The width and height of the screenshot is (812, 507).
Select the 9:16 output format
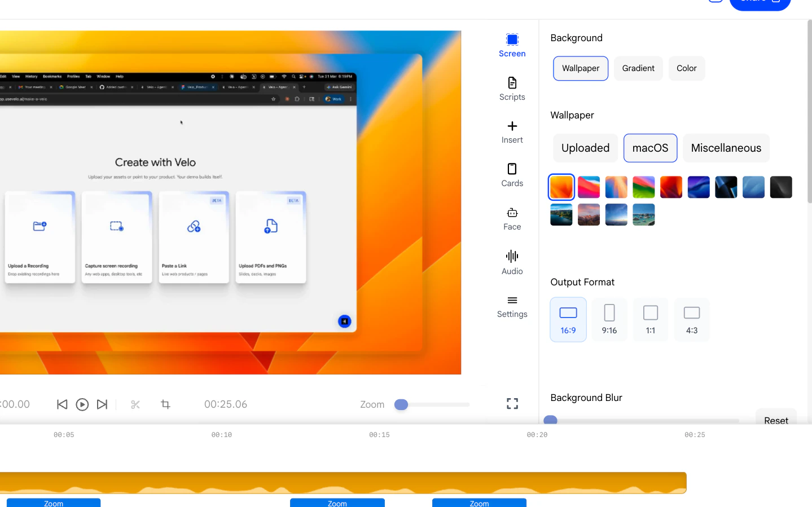[609, 320]
